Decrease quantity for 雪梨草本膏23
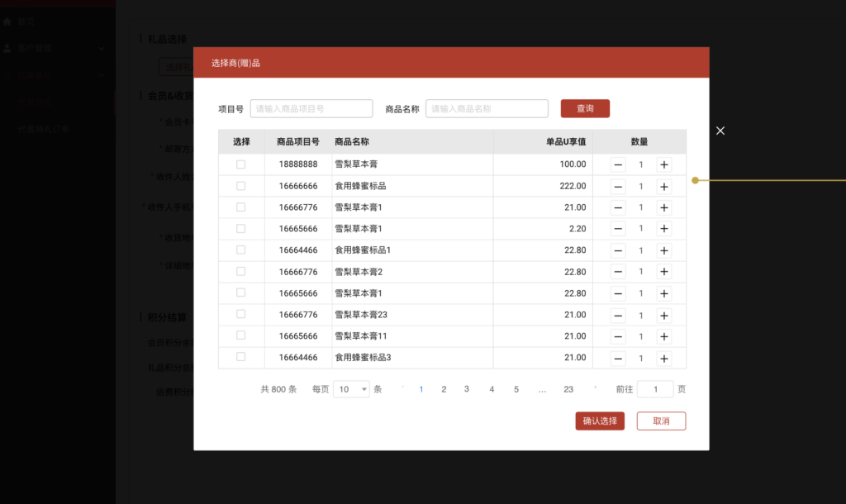This screenshot has width=846, height=504. click(x=618, y=315)
